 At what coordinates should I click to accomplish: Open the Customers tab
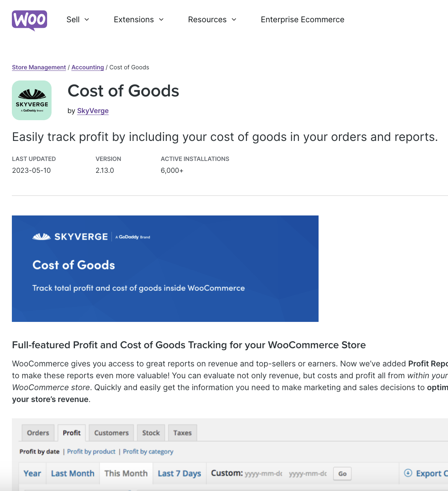click(111, 432)
